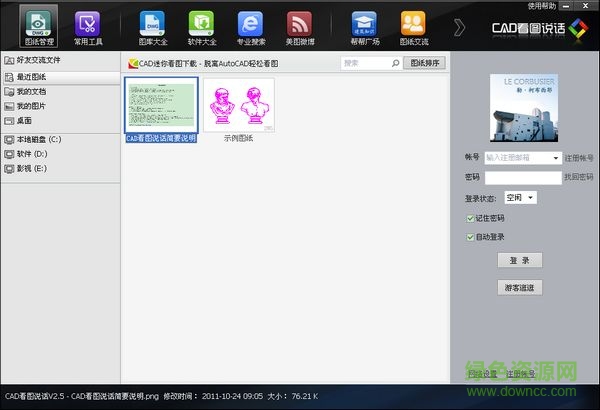Select 最近图纸 in the left sidebar
The height and width of the screenshot is (410, 600).
33,76
